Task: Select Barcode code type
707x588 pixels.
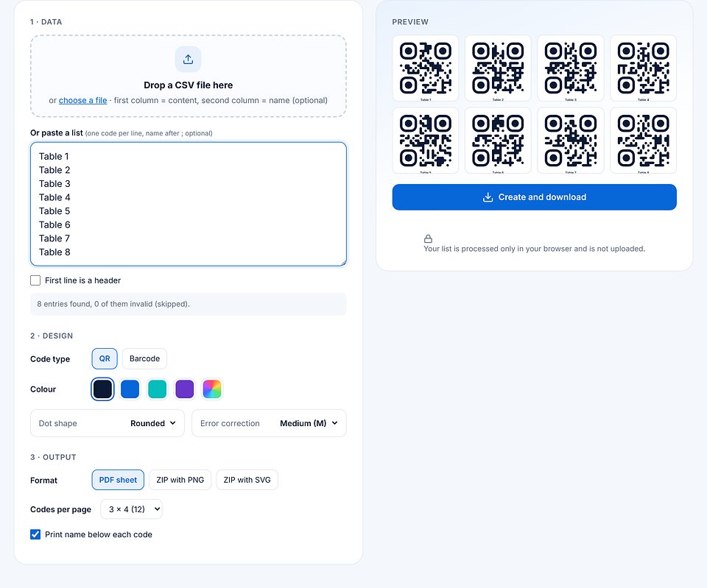Action: tap(144, 358)
